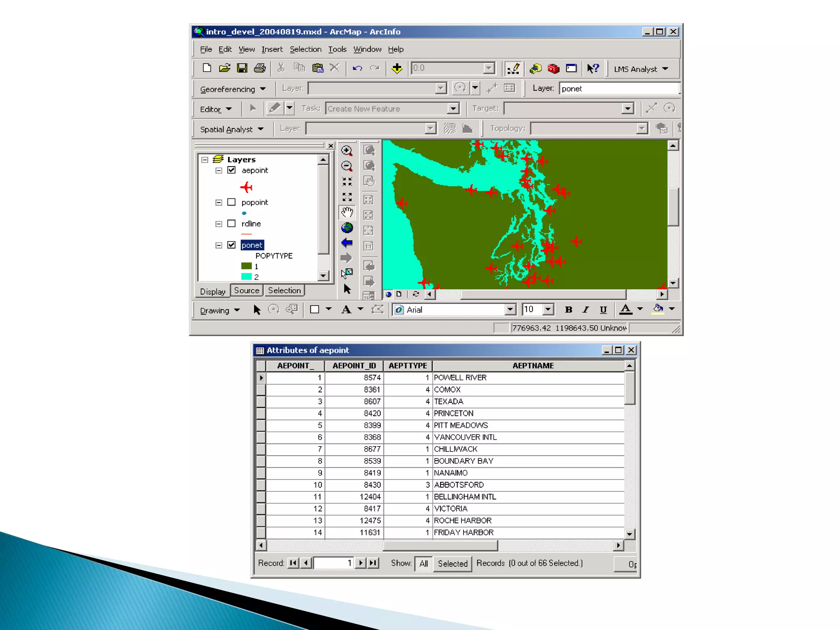This screenshot has height=630, width=840.
Task: Toggle bold text formatting
Action: click(568, 310)
